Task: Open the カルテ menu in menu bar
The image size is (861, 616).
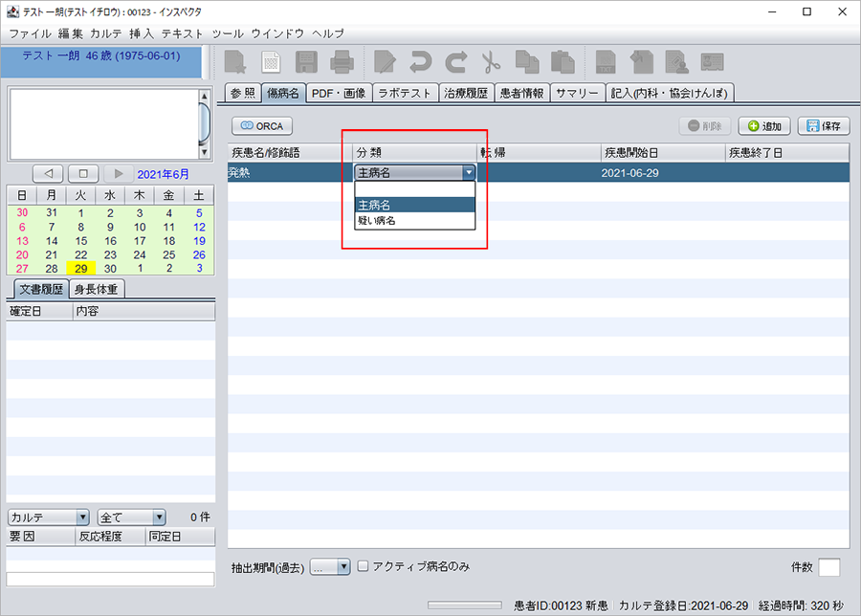Action: (x=105, y=33)
